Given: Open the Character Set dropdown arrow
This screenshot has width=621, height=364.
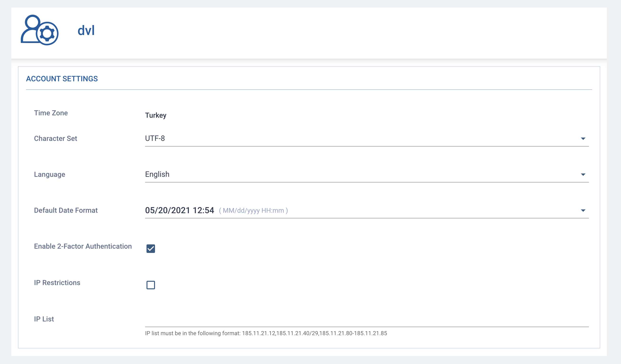Looking at the screenshot, I should pos(583,139).
